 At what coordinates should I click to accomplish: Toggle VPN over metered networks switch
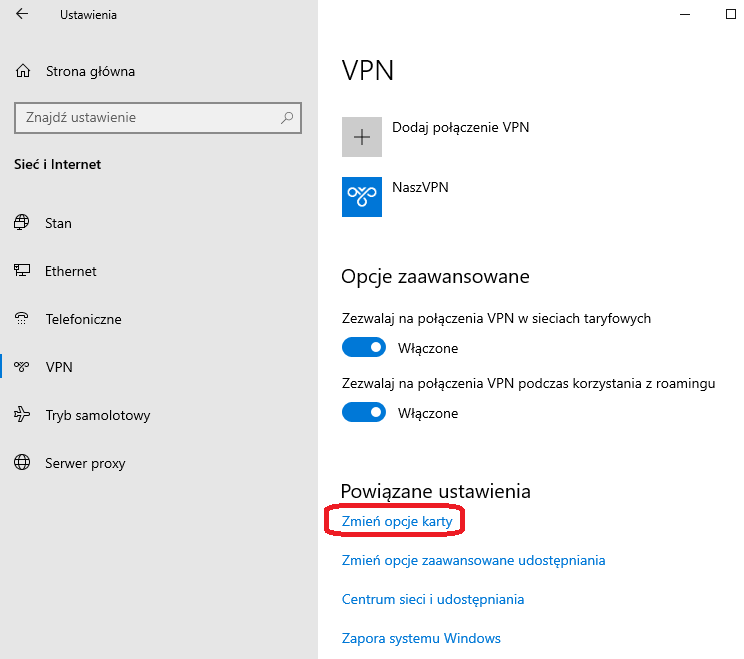(x=364, y=348)
